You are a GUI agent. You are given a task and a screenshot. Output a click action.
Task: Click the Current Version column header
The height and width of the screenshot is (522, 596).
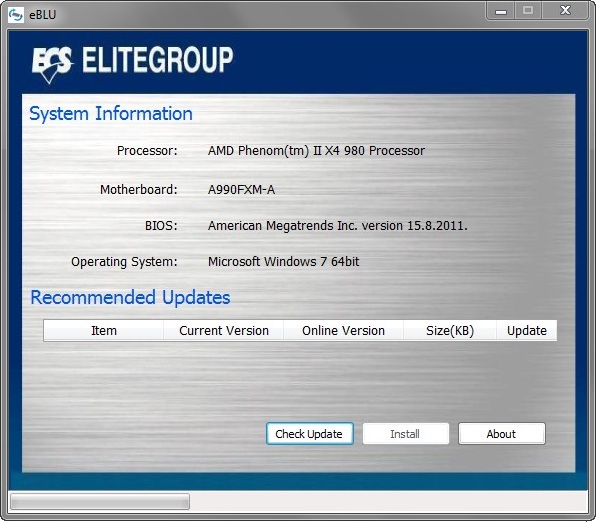click(x=224, y=330)
